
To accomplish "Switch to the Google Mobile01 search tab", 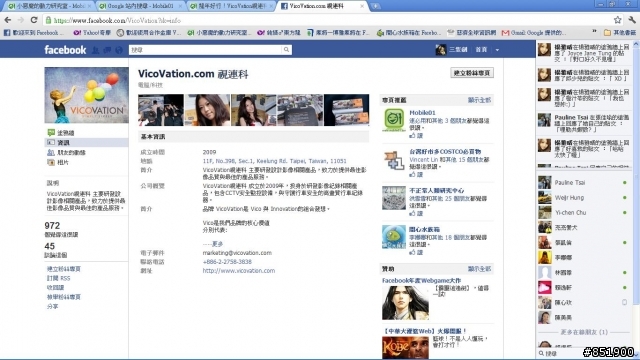I will (140, 6).
